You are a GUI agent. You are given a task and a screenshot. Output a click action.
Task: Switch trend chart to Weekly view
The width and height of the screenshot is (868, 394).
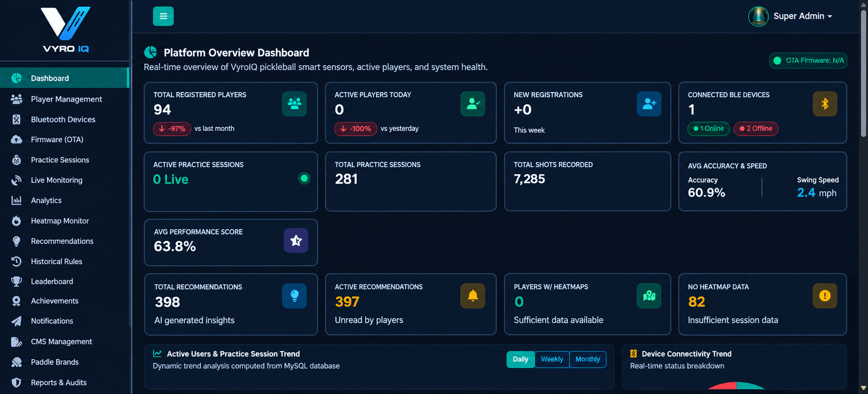[552, 359]
